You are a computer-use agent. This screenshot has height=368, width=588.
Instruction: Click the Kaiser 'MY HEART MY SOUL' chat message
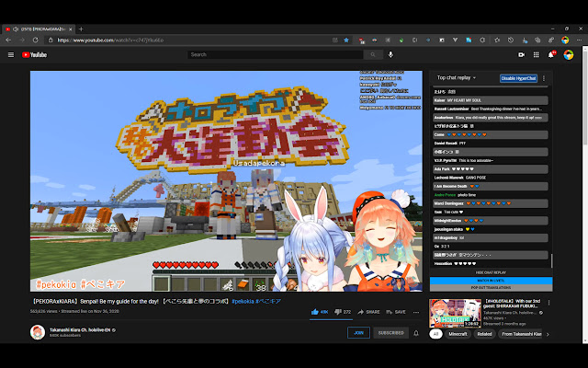(490, 100)
